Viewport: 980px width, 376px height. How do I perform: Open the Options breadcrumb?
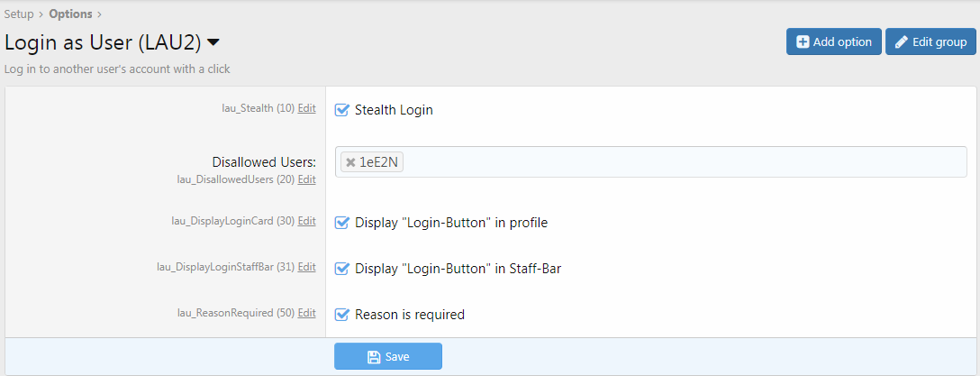(72, 14)
